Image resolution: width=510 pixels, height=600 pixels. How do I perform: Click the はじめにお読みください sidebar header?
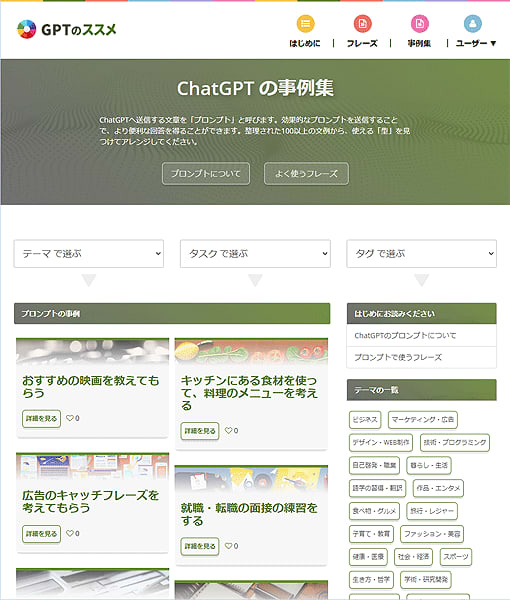pos(422,314)
